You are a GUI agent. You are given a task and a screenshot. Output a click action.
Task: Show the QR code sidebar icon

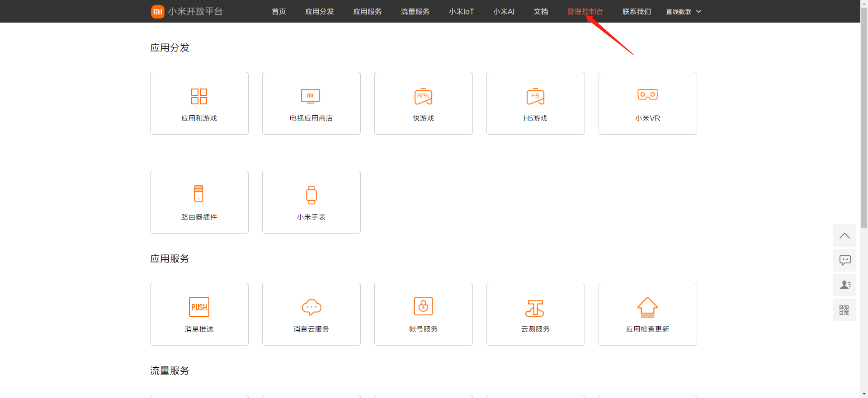click(844, 310)
